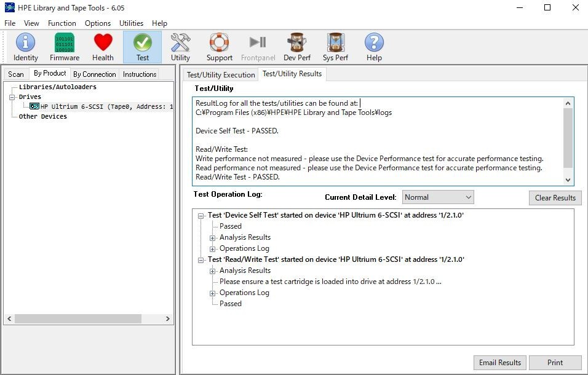Expand Operations Log under Read/Write Test
The image size is (588, 375).
[213, 293]
